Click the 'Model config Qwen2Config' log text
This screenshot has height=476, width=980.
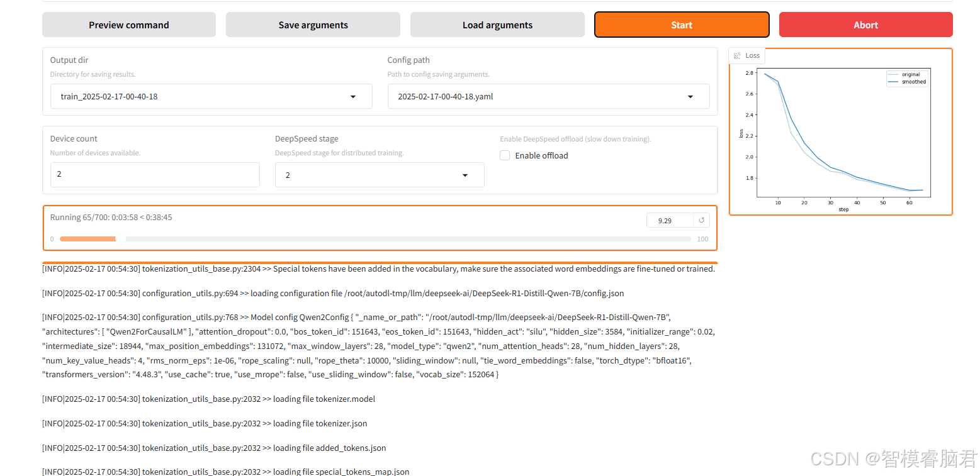[378, 346]
